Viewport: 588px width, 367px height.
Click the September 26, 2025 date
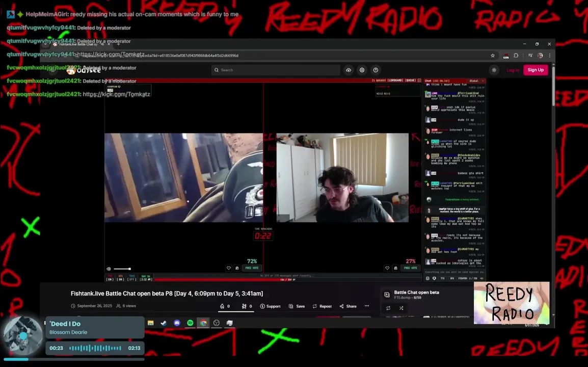click(x=94, y=306)
